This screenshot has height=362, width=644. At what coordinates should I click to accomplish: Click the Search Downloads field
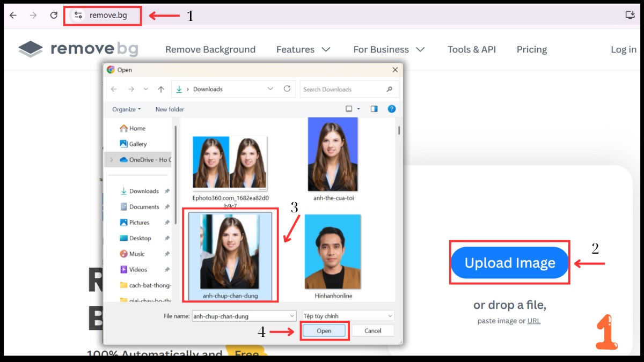click(x=343, y=89)
